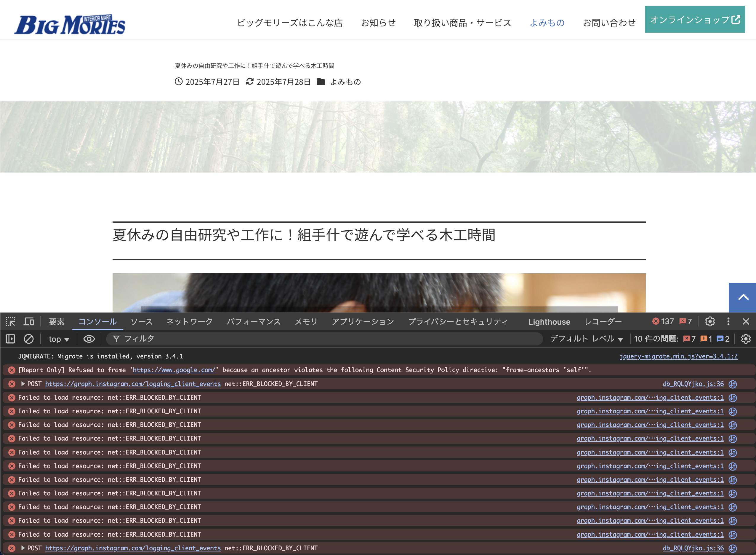
Task: Click the article title 夏休みの自由研究や工作に heading
Action: pos(304,235)
